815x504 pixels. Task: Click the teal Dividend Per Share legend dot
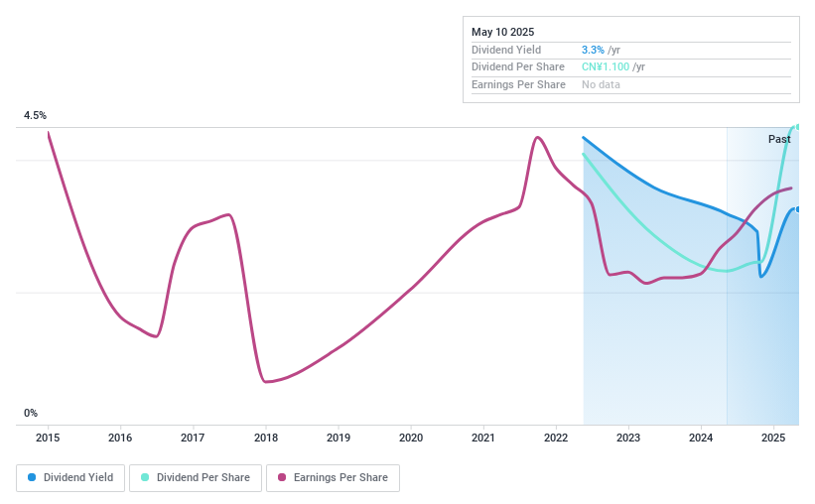[x=145, y=477]
